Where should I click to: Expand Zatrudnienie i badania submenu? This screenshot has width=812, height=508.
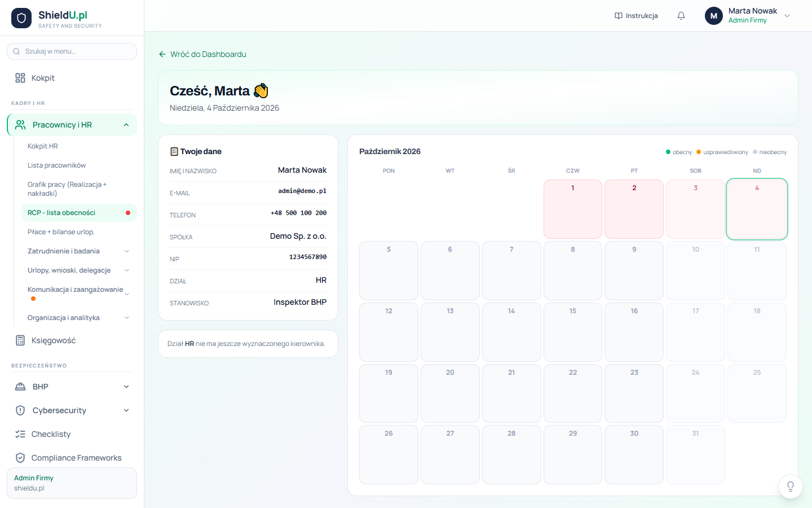tap(127, 251)
